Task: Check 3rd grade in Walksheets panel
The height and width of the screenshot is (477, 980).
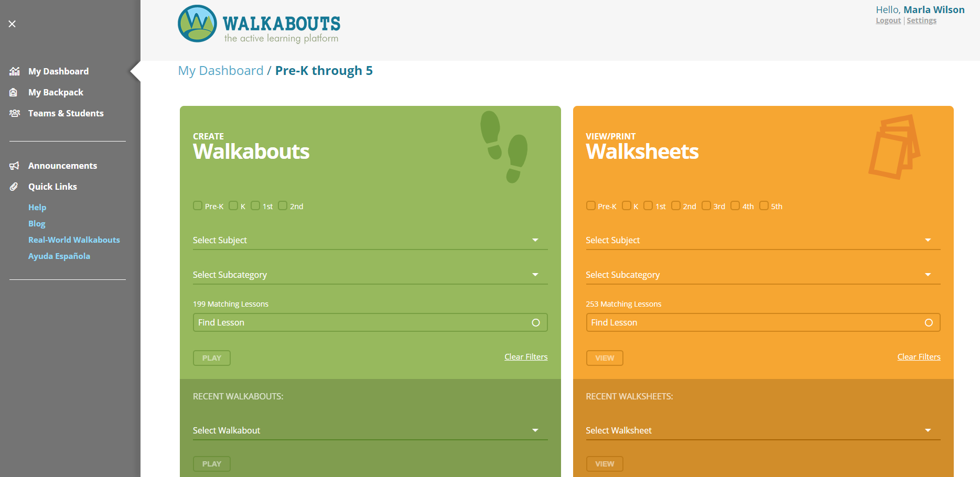Action: tap(706, 205)
